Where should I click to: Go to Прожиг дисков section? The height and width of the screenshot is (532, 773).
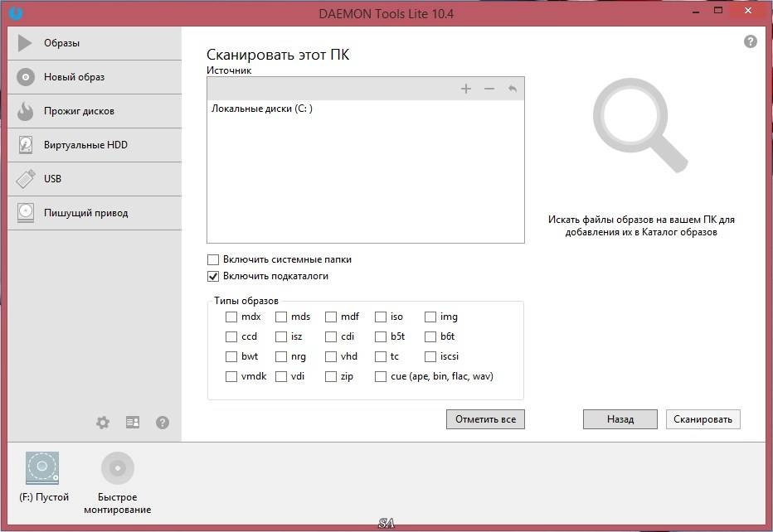coord(95,111)
